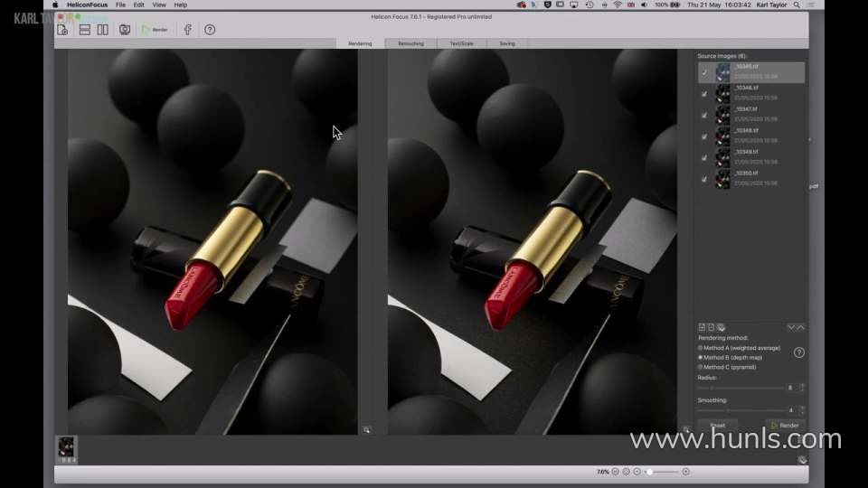Click the stack icon below source list
Image resolution: width=868 pixels, height=488 pixels.
click(721, 327)
